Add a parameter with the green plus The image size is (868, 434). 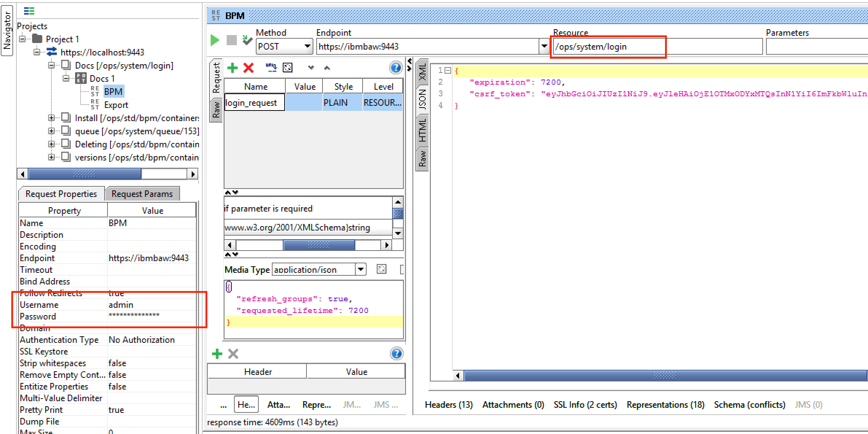coord(232,68)
